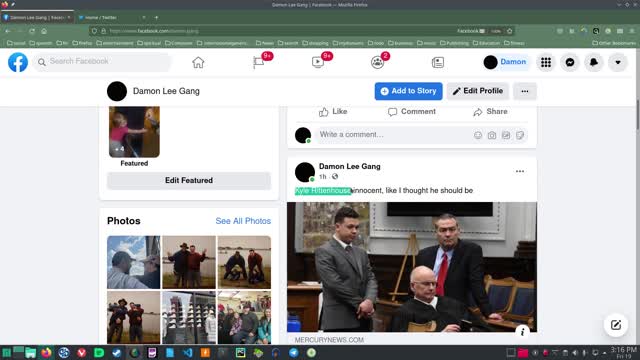Open Messenger from the top bar

(570, 62)
